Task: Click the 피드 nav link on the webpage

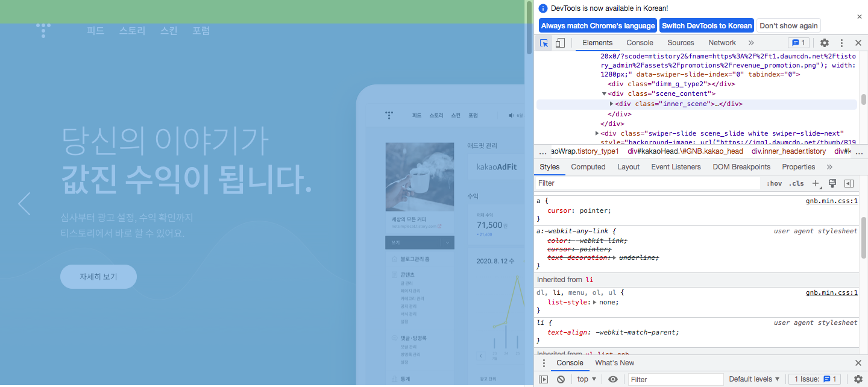Action: (96, 31)
